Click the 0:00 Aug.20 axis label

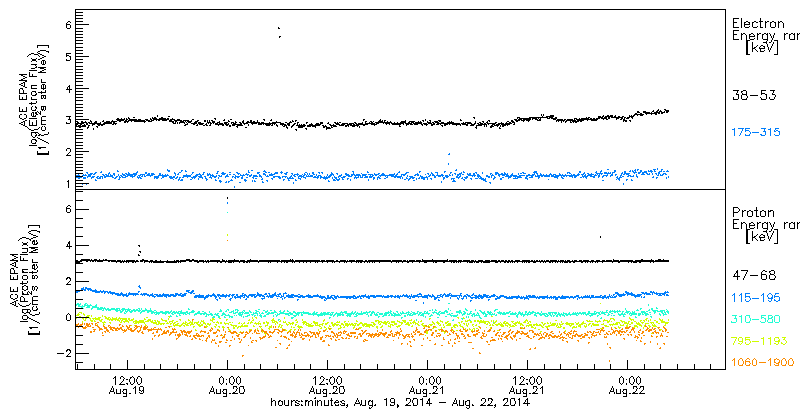[227, 385]
